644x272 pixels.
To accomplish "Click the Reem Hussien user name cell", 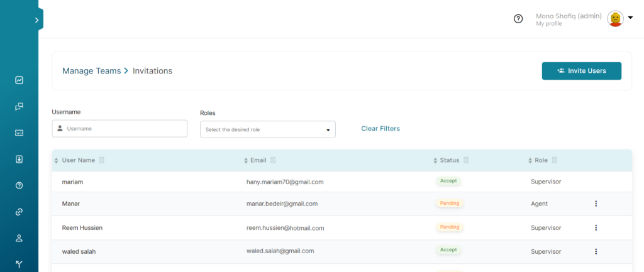I will click(x=82, y=227).
